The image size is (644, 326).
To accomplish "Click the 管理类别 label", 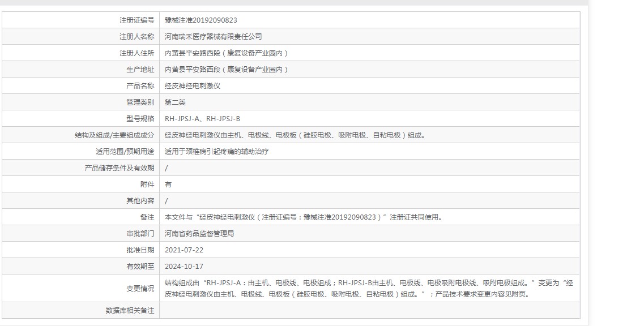I will pos(140,102).
